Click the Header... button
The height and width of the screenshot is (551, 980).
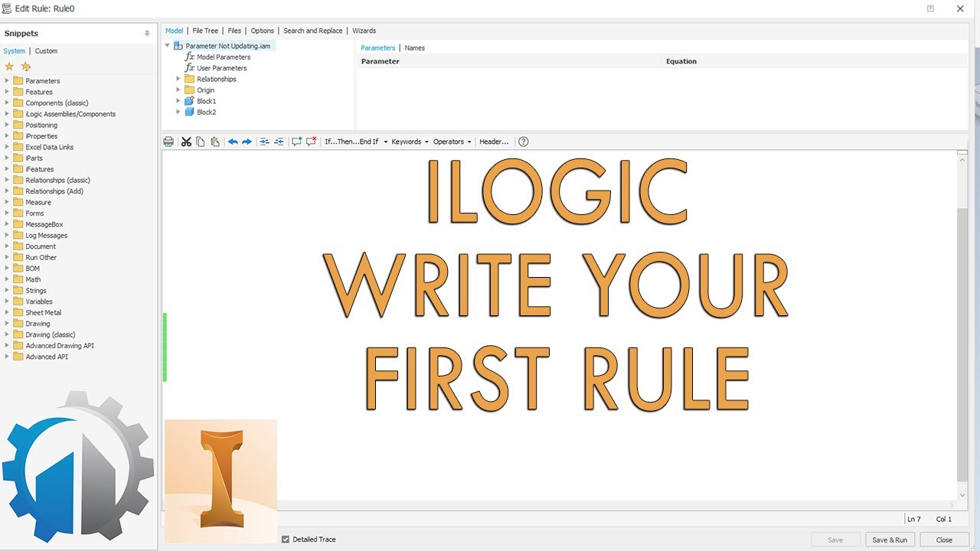[494, 142]
